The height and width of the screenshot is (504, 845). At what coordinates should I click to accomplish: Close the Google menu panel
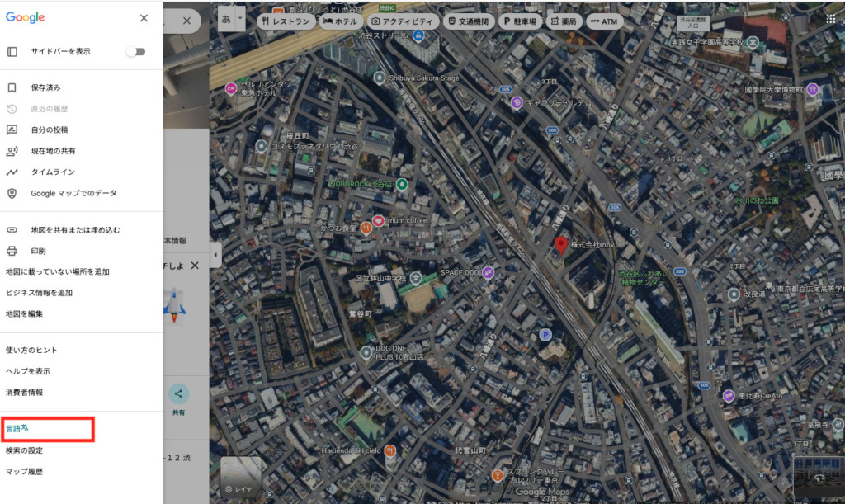[144, 18]
